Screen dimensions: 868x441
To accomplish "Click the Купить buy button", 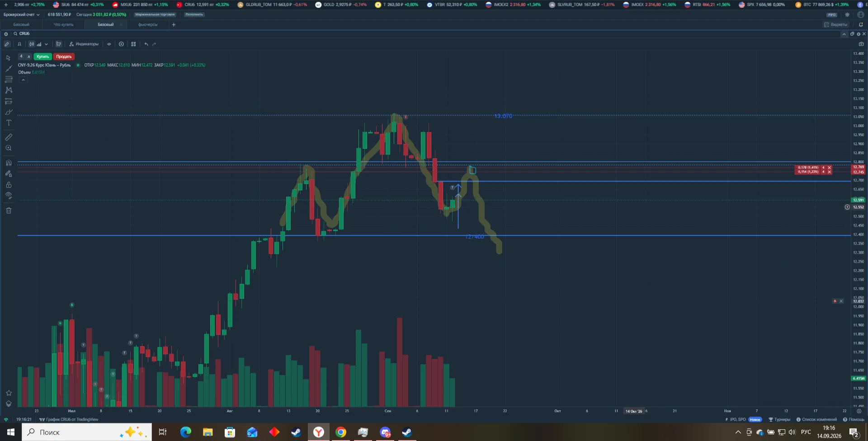I will click(x=43, y=56).
